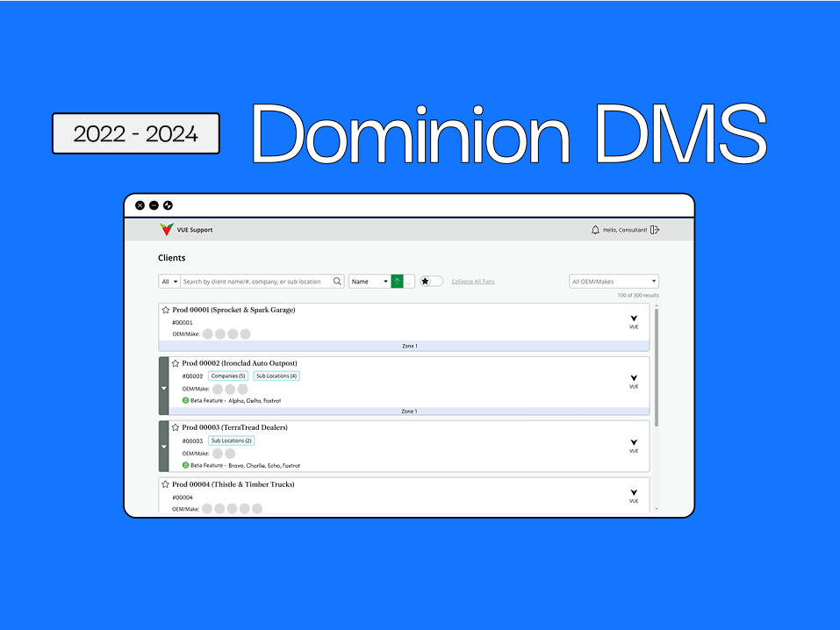Click the 2022 - 2024 label
The image size is (840, 630).
(x=136, y=133)
